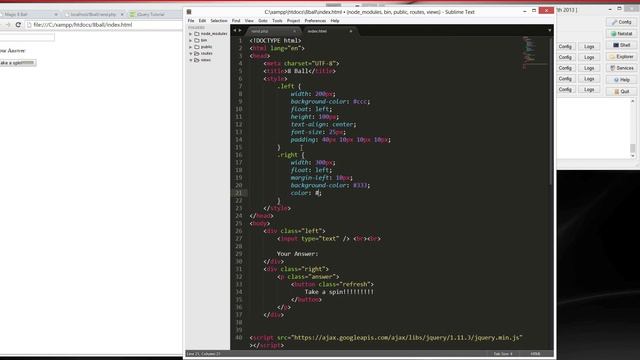Click the Sublime Text vertical scrollbar

[551, 110]
